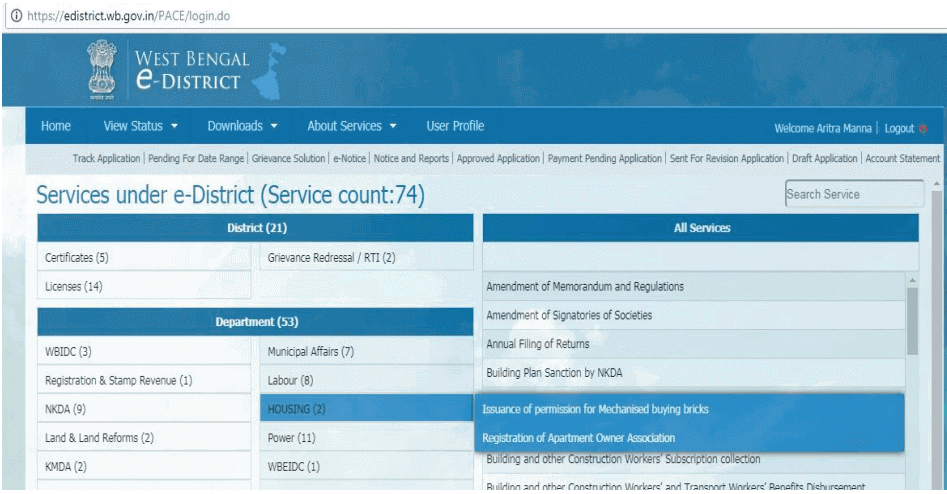Open Issuance of permission for Mechanised buying bricks
Image resolution: width=947 pixels, height=494 pixels.
pos(689,409)
